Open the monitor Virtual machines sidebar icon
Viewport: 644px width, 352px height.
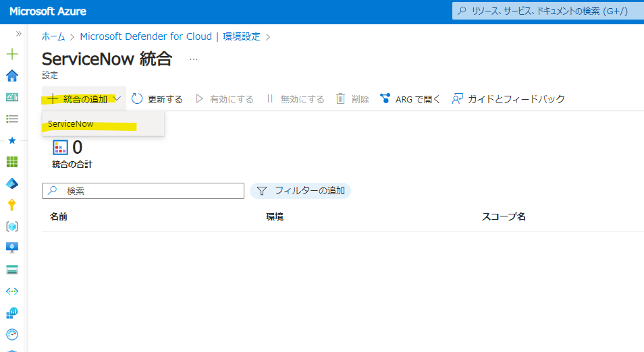point(12,247)
